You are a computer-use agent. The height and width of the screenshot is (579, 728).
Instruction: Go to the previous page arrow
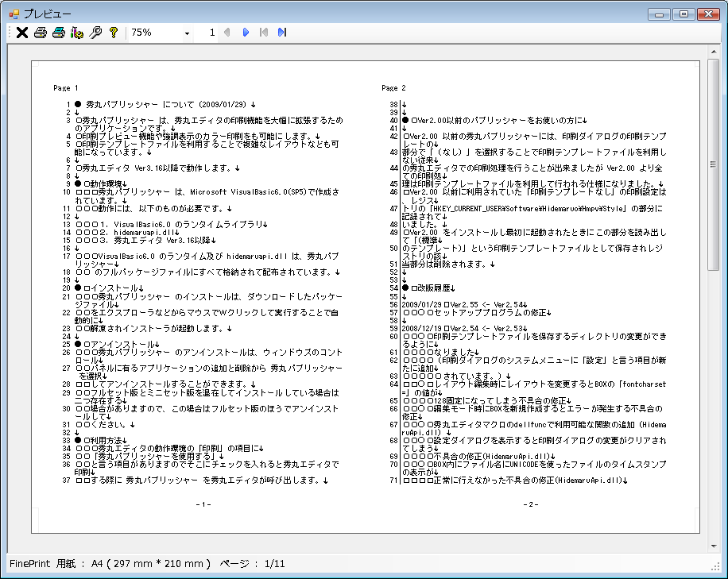[227, 33]
